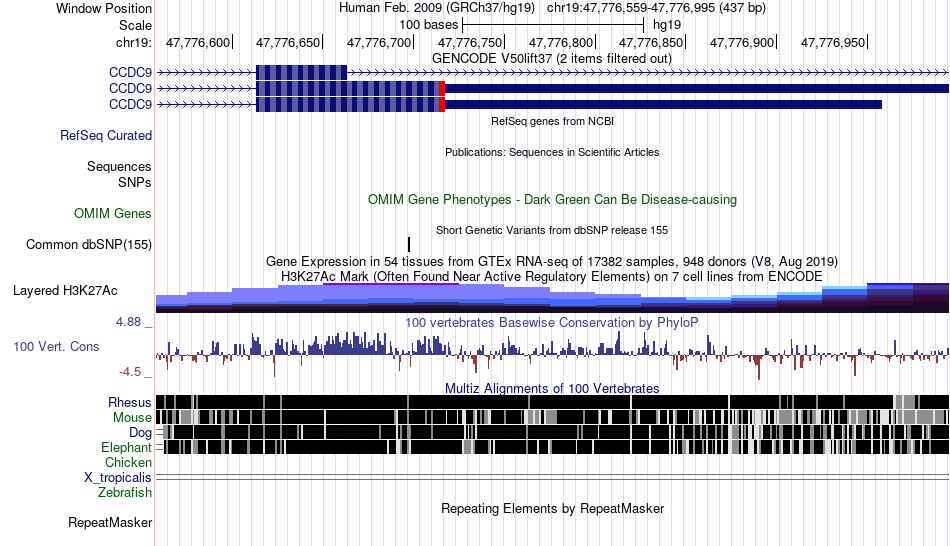950x546 pixels.
Task: Click the dbSNP variant tick mark
Action: pyautogui.click(x=409, y=244)
